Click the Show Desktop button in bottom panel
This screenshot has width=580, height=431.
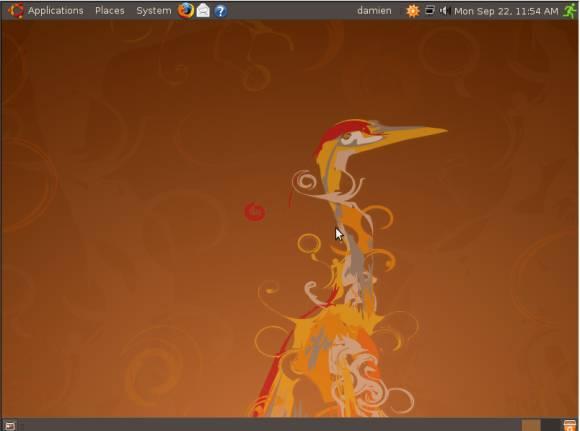pyautogui.click(x=10, y=426)
